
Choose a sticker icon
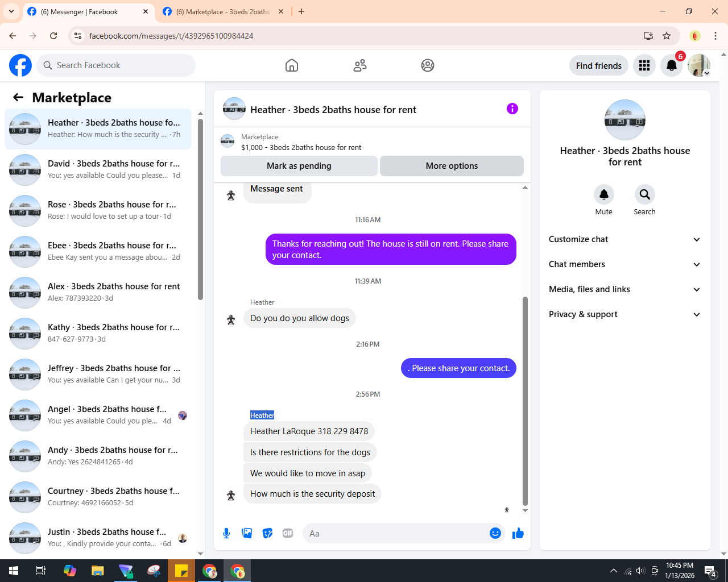(267, 533)
